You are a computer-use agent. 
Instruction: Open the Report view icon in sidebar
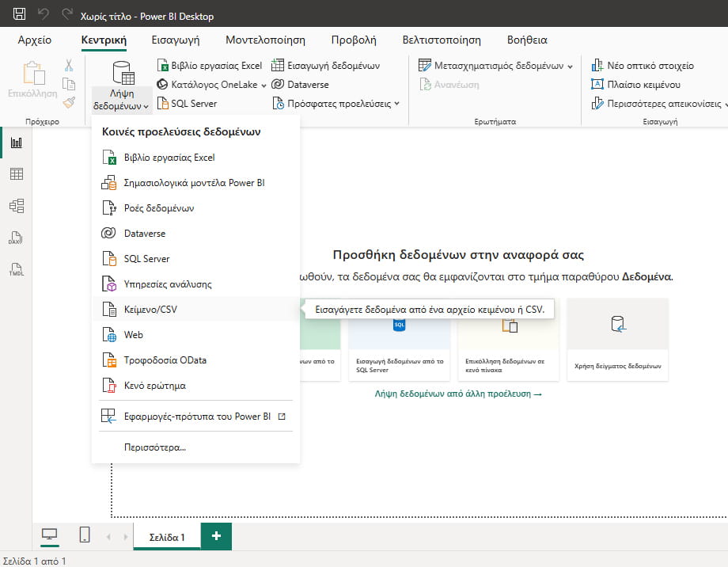point(17,143)
